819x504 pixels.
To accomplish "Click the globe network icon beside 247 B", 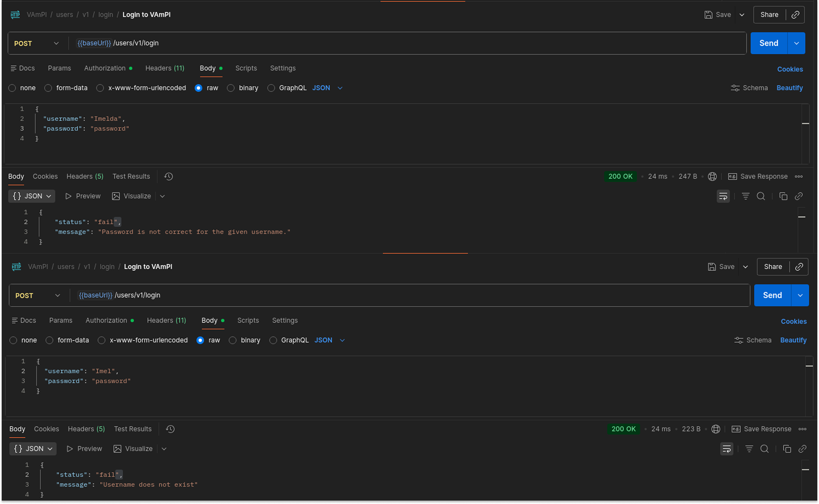I will tap(712, 177).
